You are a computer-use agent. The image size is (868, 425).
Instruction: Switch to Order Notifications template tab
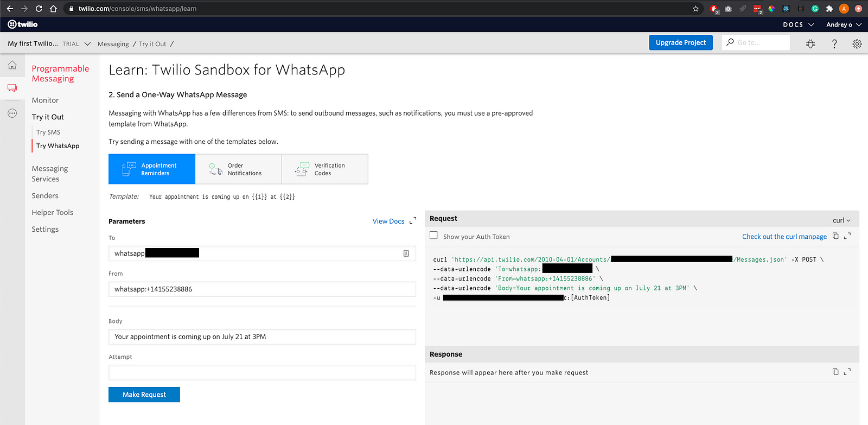coord(238,169)
